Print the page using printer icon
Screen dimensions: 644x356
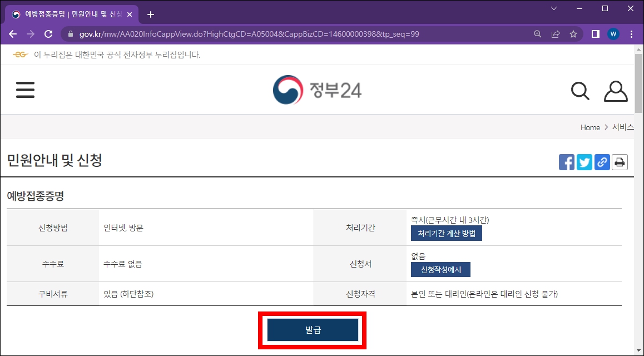(620, 162)
